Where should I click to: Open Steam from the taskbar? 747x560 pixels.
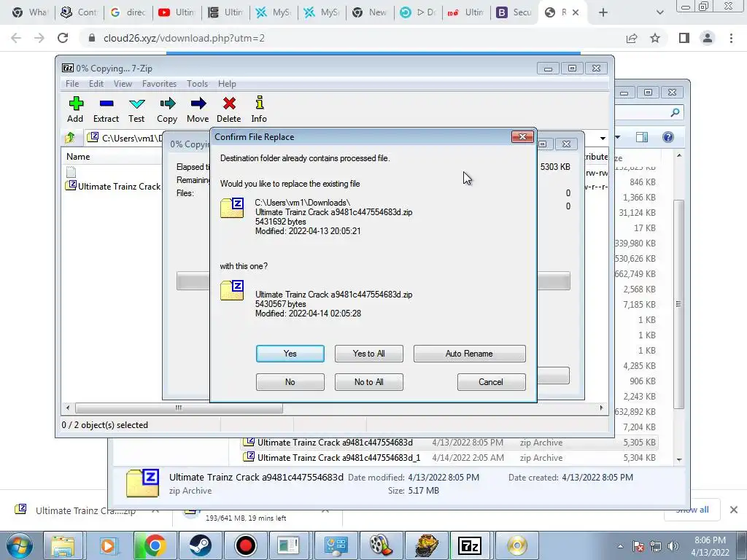point(200,545)
